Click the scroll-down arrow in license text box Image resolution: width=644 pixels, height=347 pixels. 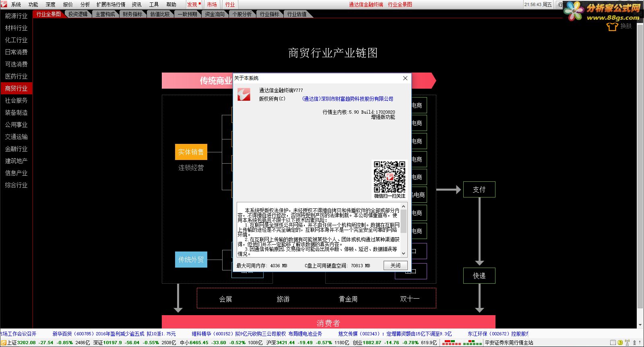coord(403,253)
